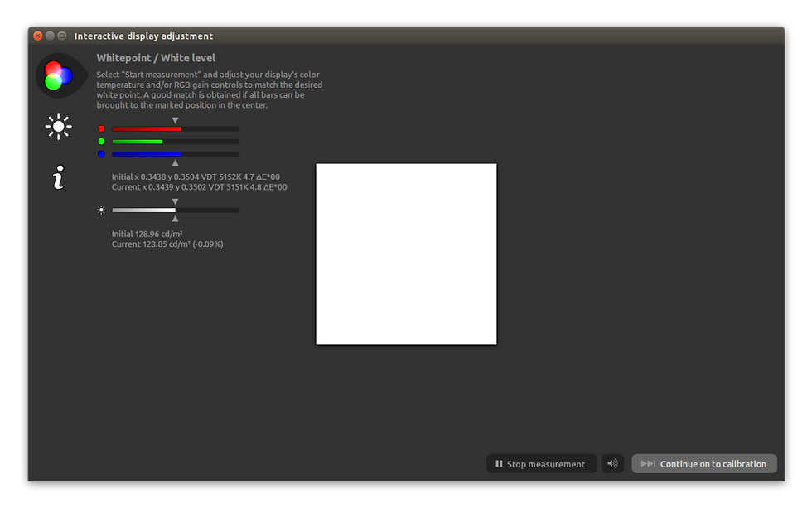Click the Interactive display adjustment title bar

click(406, 36)
